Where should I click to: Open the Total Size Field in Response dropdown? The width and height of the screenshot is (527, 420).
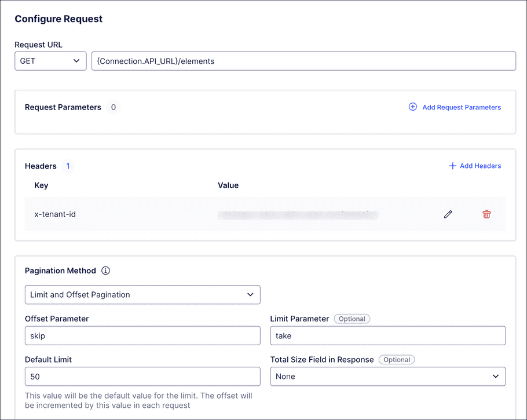[x=387, y=377]
